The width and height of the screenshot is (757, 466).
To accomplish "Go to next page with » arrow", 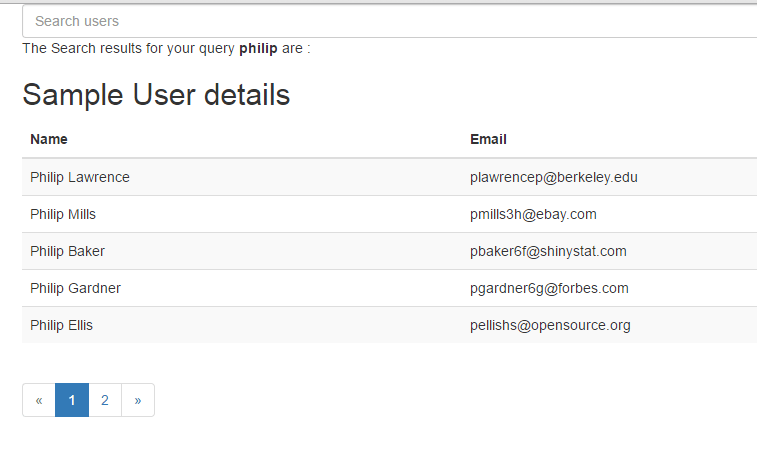I will click(x=138, y=400).
